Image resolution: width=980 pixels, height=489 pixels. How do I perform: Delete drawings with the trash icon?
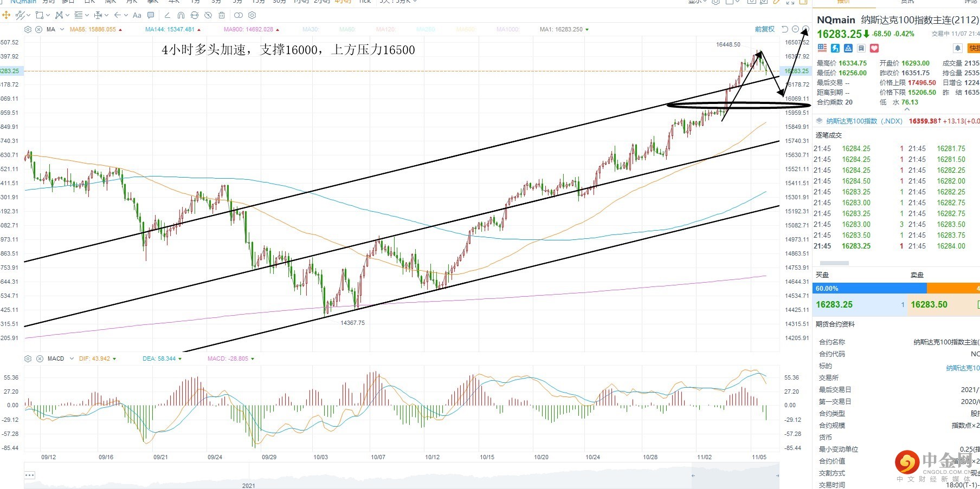tap(222, 15)
